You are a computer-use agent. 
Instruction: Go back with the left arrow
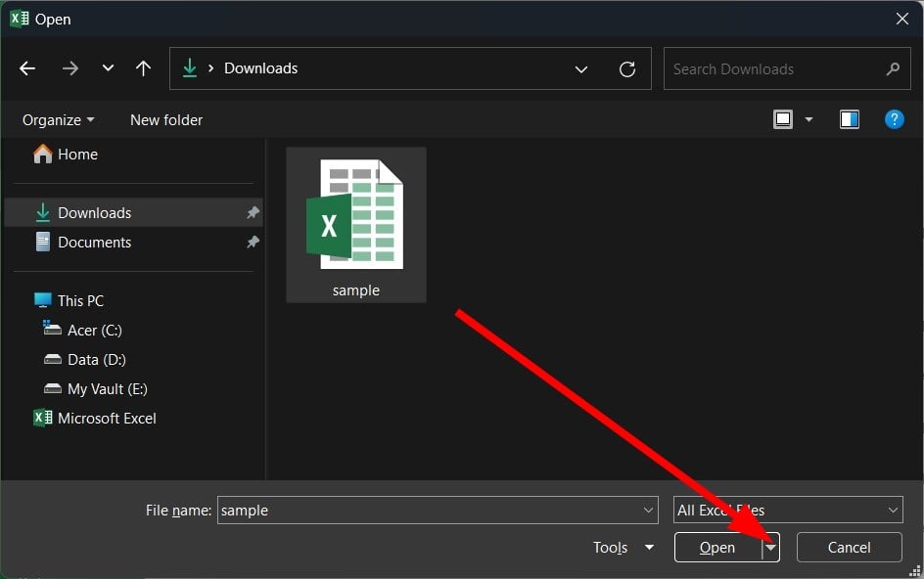[x=27, y=68]
